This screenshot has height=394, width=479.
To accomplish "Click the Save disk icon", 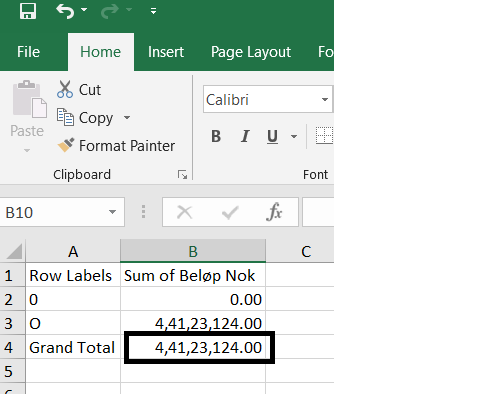I will click(28, 11).
